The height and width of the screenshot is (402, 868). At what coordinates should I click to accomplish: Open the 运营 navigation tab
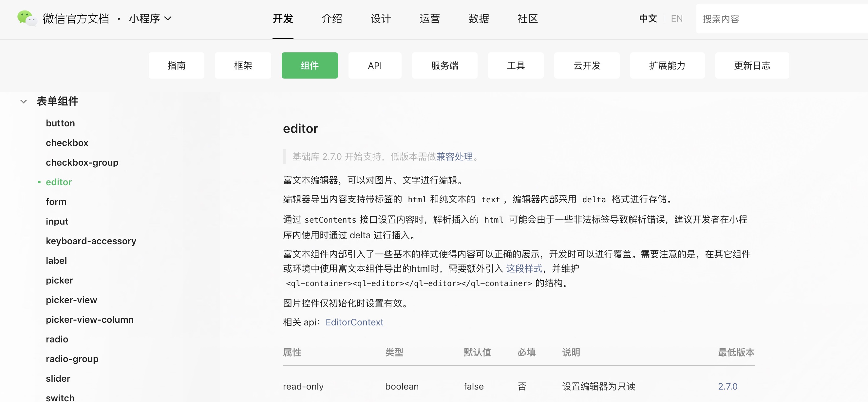(429, 19)
